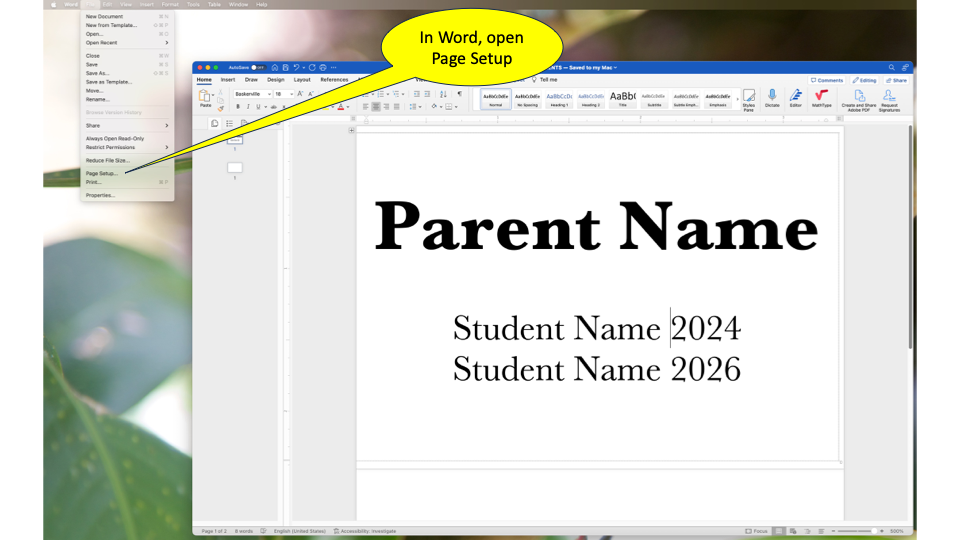Screen dimensions: 960x540
Task: Click the Undo arrow icon
Action: (296, 67)
